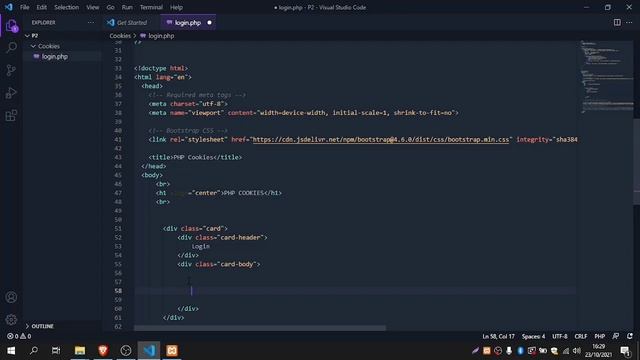Open Windows Start menu
Screen dimensions: 640x360
11,351
